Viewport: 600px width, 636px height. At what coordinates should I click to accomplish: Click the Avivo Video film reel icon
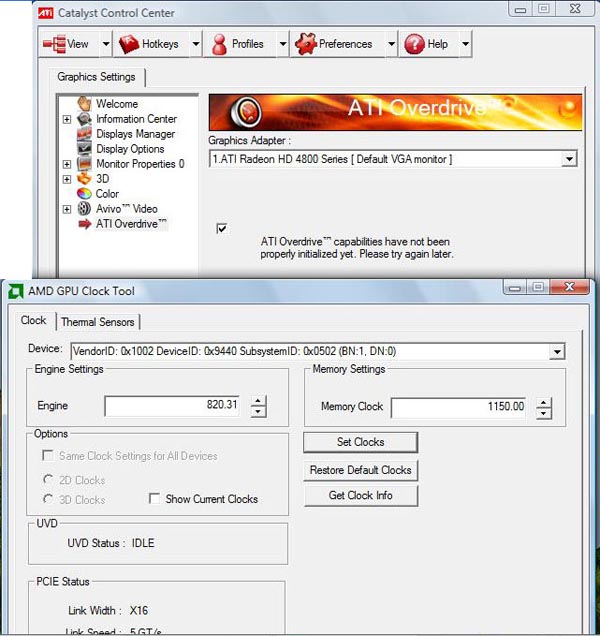coord(84,208)
